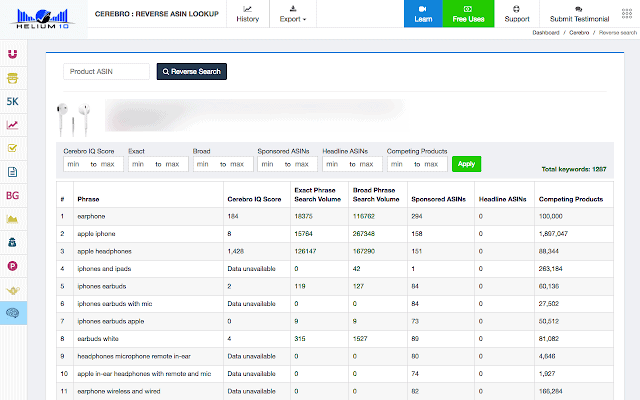
Task: Click the green Apply filter button
Action: [465, 163]
